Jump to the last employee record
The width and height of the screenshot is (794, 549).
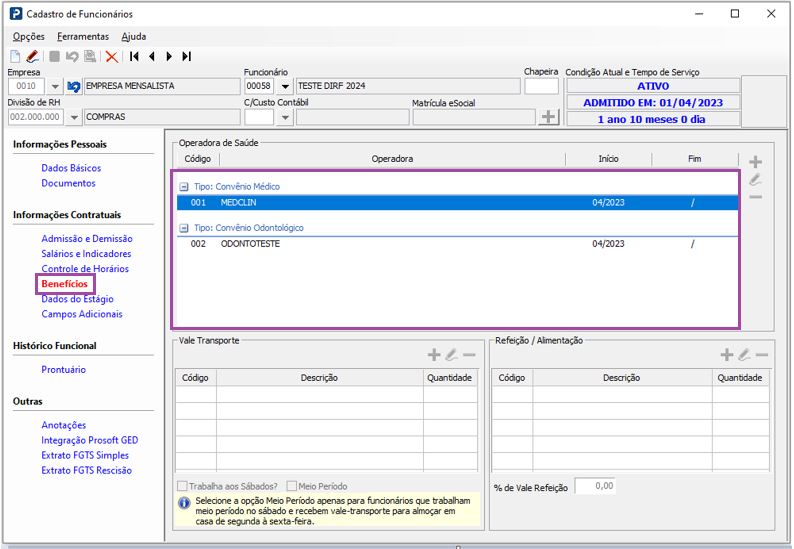click(x=187, y=57)
